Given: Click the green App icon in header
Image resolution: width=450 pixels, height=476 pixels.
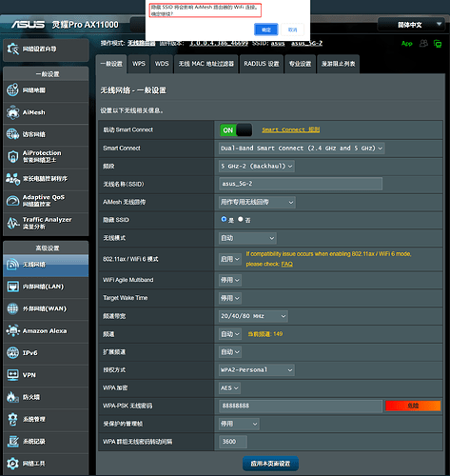Looking at the screenshot, I should tap(407, 44).
